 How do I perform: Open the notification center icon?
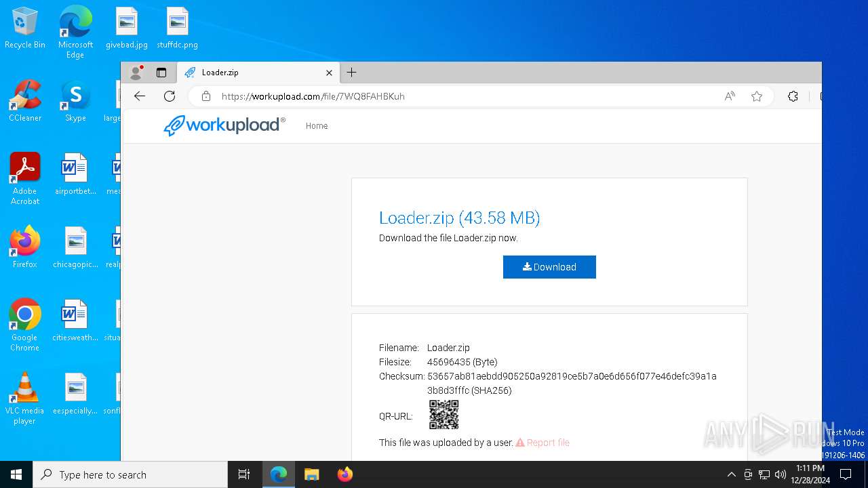pos(846,474)
